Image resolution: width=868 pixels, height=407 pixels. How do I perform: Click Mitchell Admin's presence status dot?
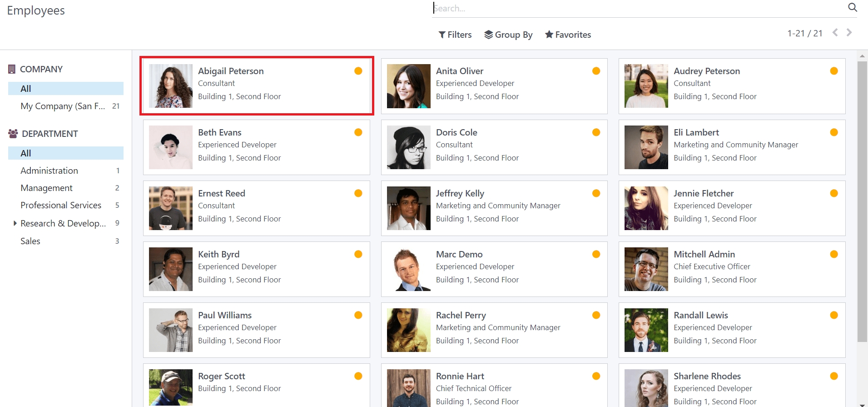point(833,254)
